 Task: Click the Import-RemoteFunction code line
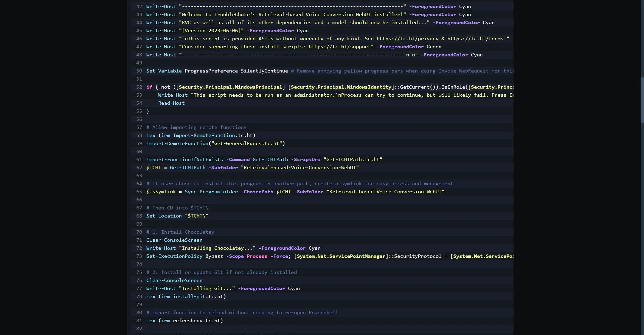pyautogui.click(x=215, y=143)
